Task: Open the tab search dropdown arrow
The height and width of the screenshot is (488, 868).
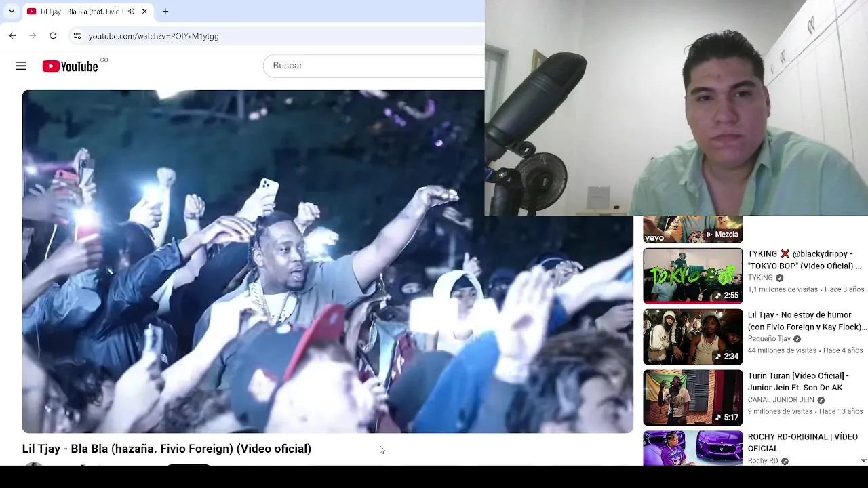Action: pos(12,12)
